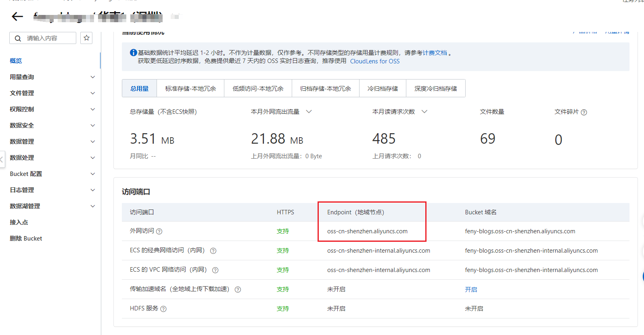Viewport: 644px width, 335px height.
Task: Click the star favorite icon beside search
Action: [x=86, y=38]
